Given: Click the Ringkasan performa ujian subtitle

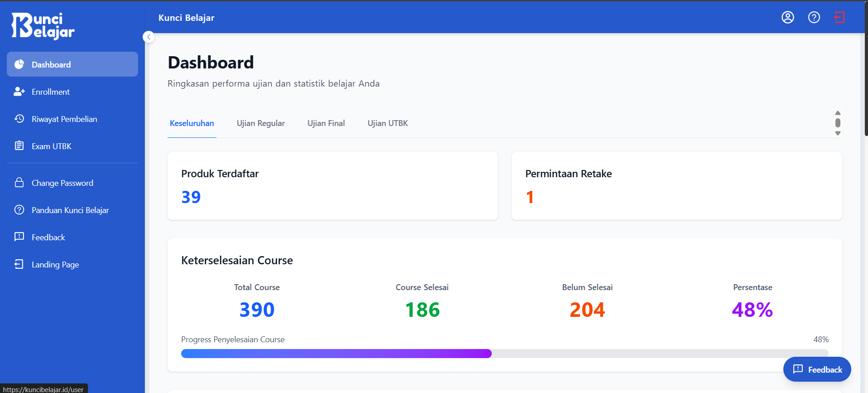Looking at the screenshot, I should point(273,83).
